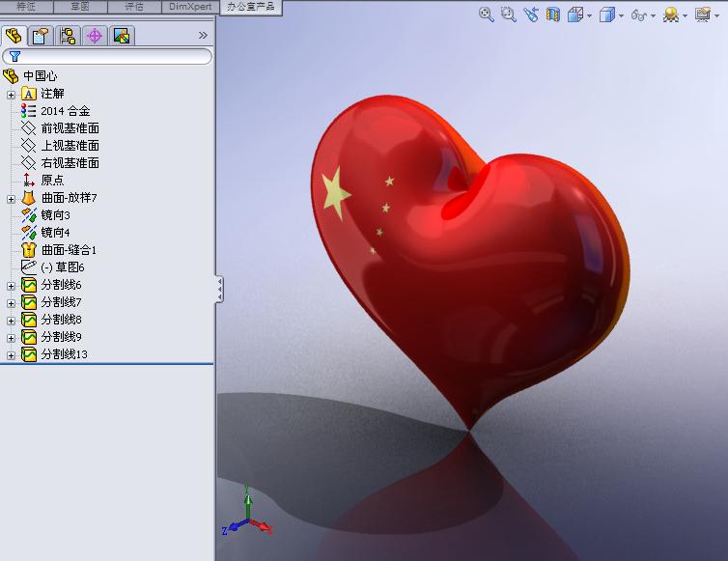Click the View Settings icon
Viewport: 728px width, 561px height.
pyautogui.click(x=703, y=14)
